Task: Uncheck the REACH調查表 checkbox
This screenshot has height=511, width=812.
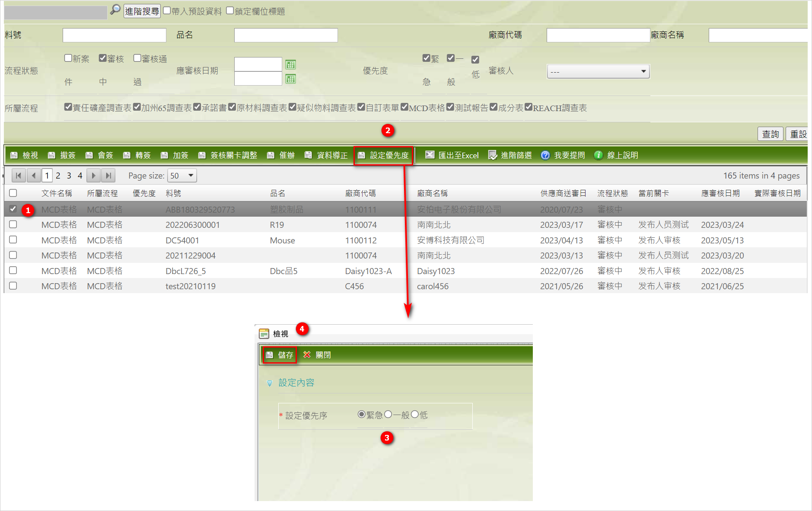Action: 529,107
